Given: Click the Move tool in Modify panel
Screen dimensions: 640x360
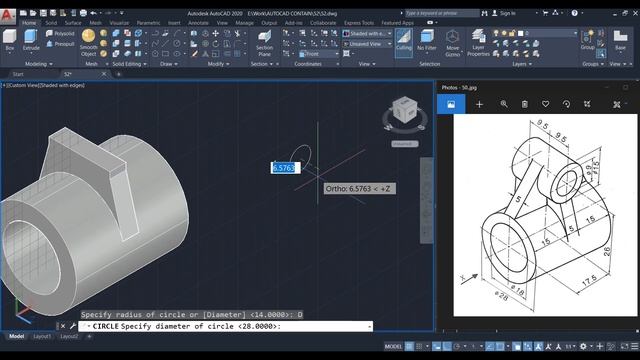Looking at the screenshot, I should pyautogui.click(x=215, y=33).
